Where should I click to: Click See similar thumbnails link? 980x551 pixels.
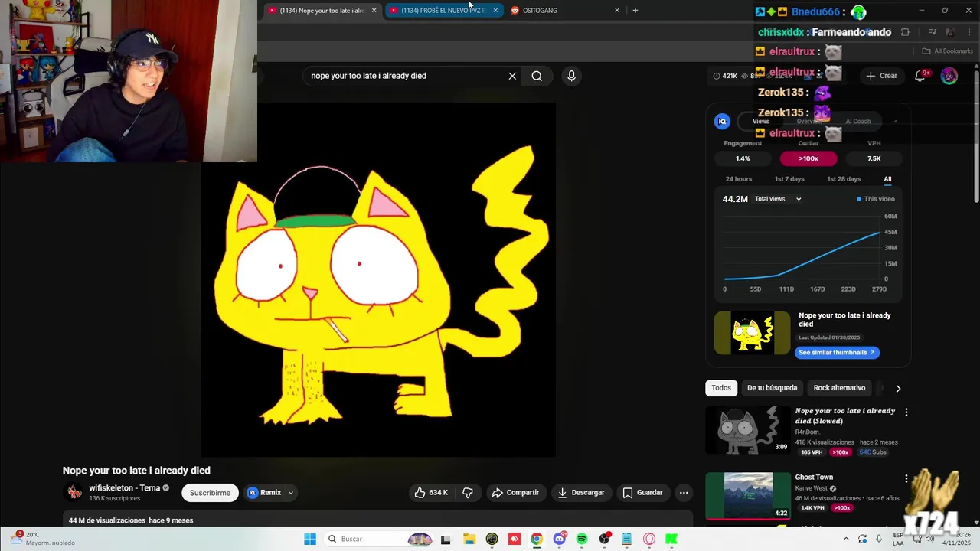[837, 353]
